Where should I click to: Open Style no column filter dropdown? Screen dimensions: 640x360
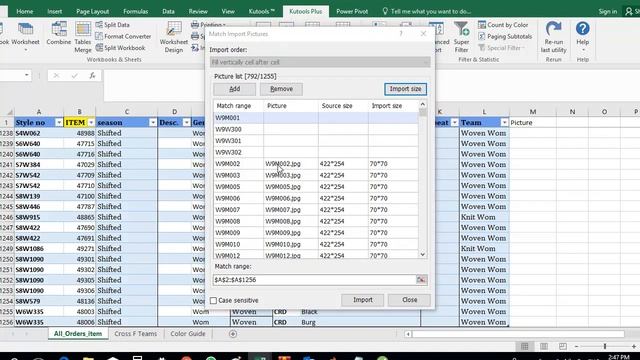click(59, 122)
